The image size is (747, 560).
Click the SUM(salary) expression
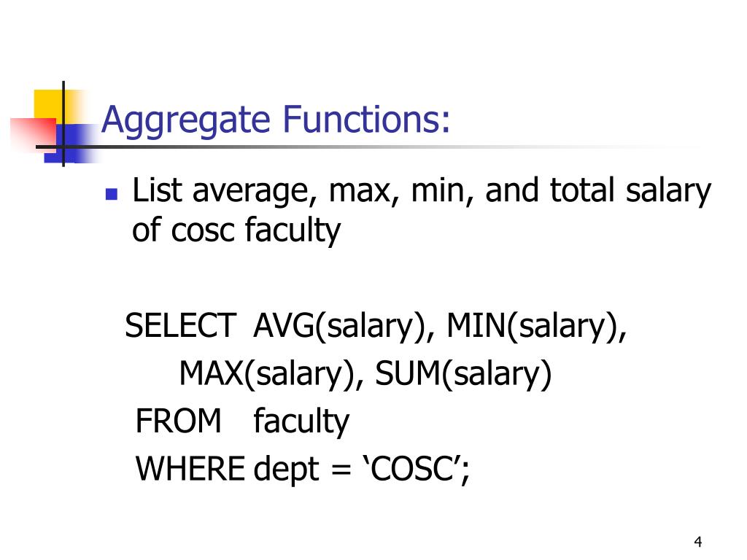(x=463, y=375)
